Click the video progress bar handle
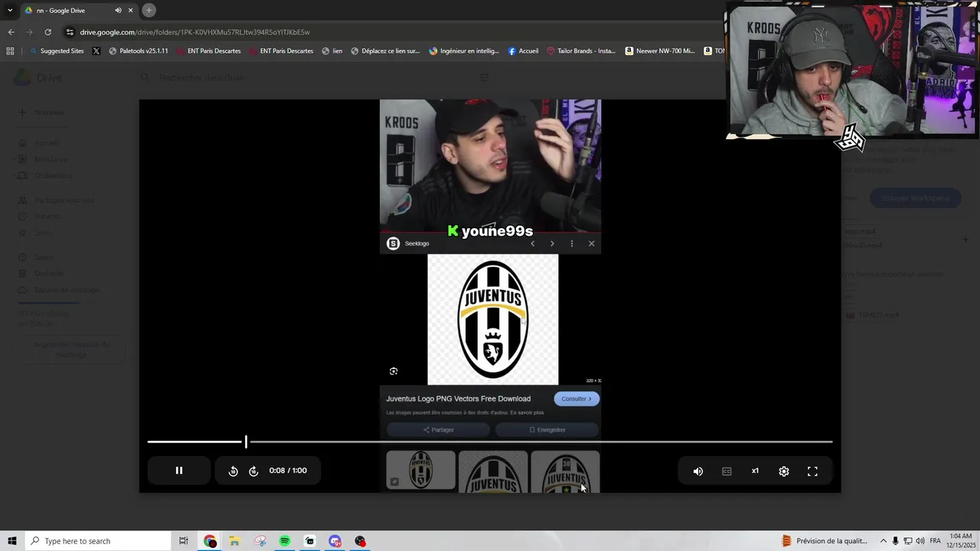Image resolution: width=980 pixels, height=551 pixels. [246, 442]
